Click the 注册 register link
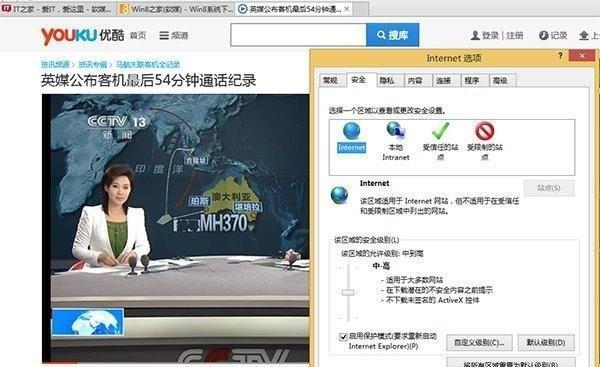This screenshot has height=367, width=600. click(515, 36)
